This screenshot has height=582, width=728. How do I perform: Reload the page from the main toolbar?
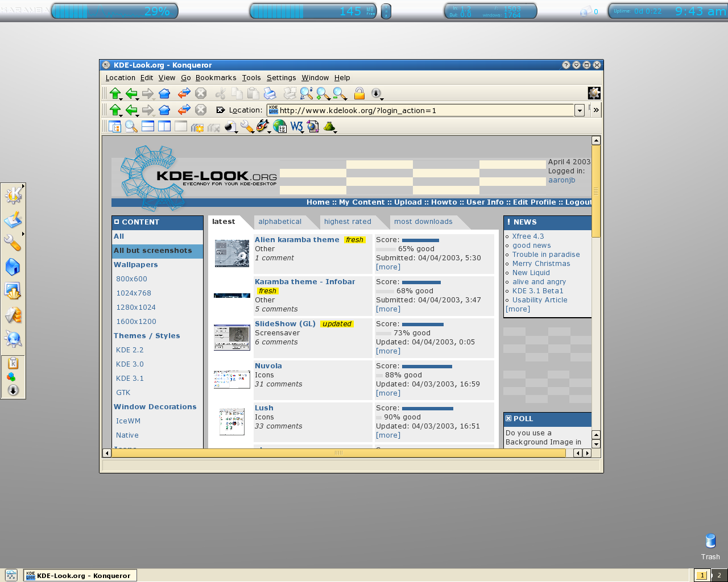click(x=184, y=93)
